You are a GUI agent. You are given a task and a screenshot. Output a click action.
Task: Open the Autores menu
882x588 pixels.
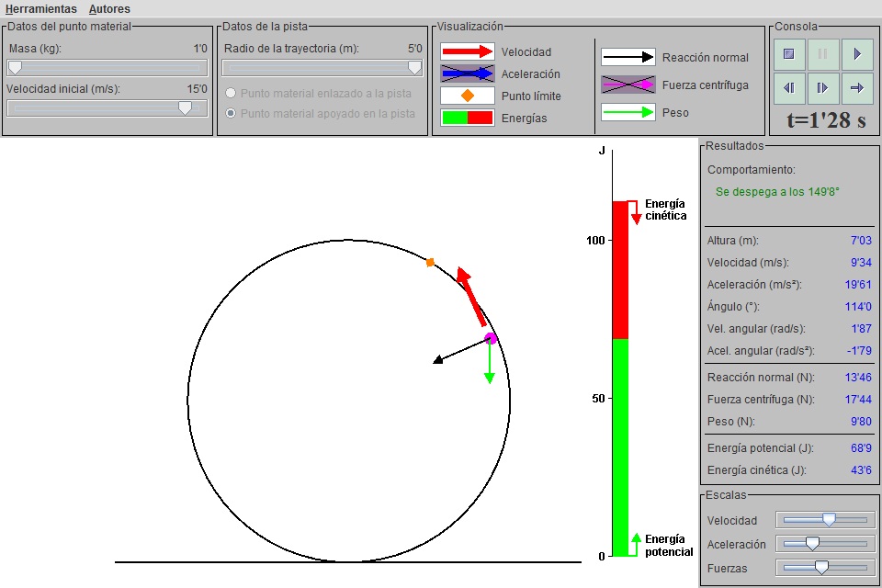[x=109, y=9]
